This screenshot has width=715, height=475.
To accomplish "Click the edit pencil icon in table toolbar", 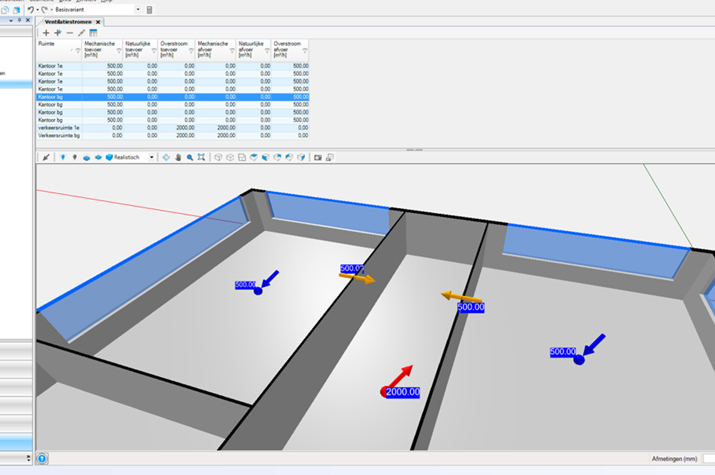I will tap(82, 33).
